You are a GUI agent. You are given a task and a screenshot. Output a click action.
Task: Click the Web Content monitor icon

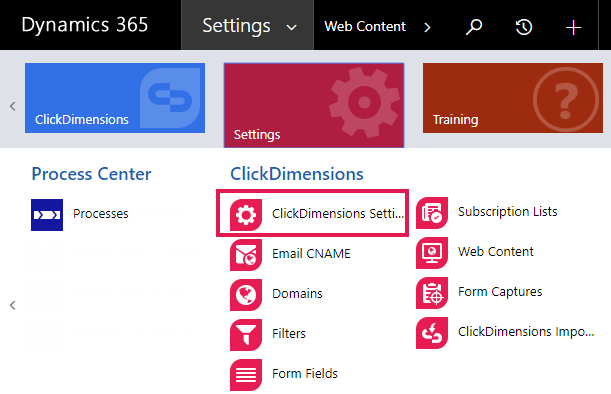[x=432, y=253]
